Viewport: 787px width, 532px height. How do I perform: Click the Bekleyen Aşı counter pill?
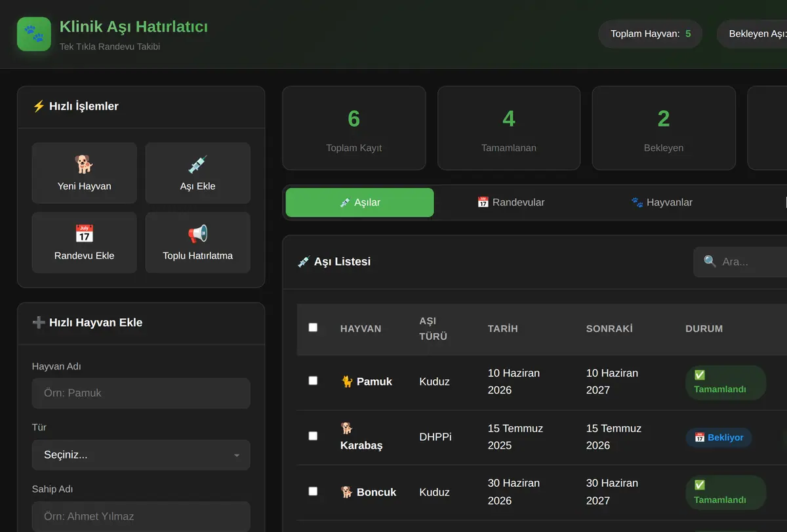click(753, 33)
